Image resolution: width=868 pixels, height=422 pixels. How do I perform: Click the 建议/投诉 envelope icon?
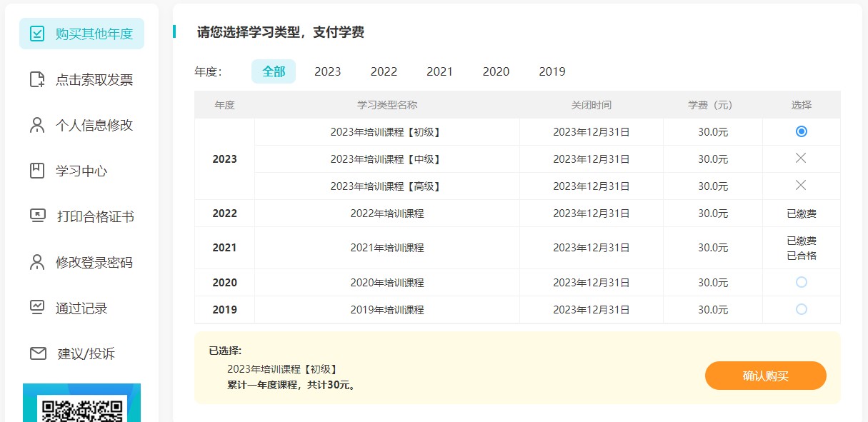pos(36,352)
